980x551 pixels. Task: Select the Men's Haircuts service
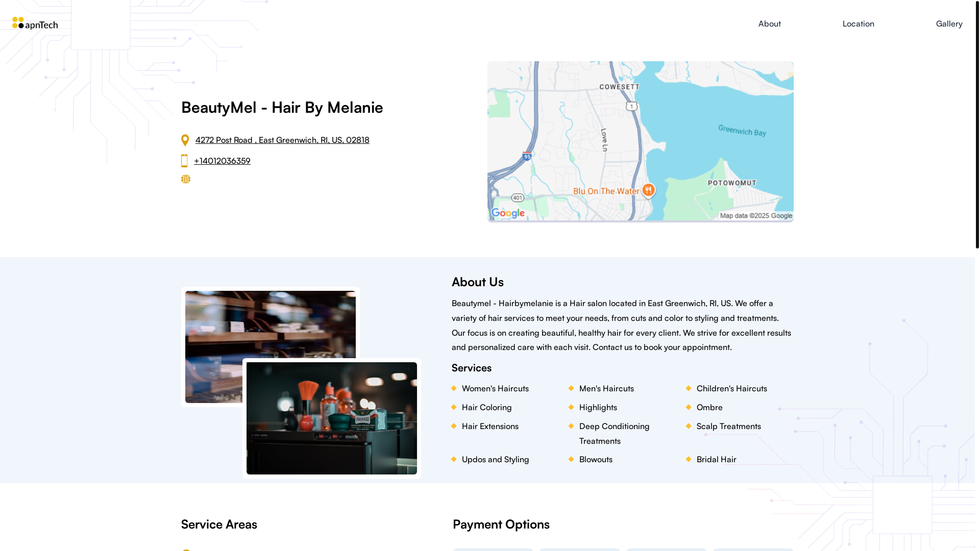(606, 389)
